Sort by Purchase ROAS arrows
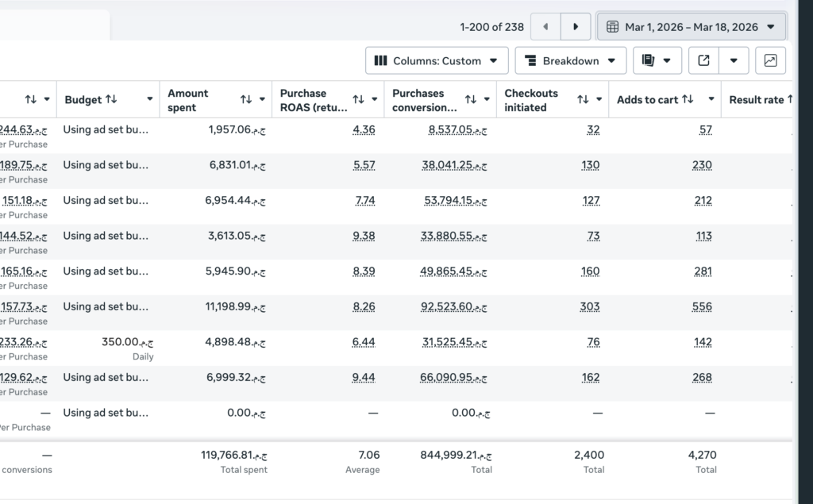 (358, 99)
